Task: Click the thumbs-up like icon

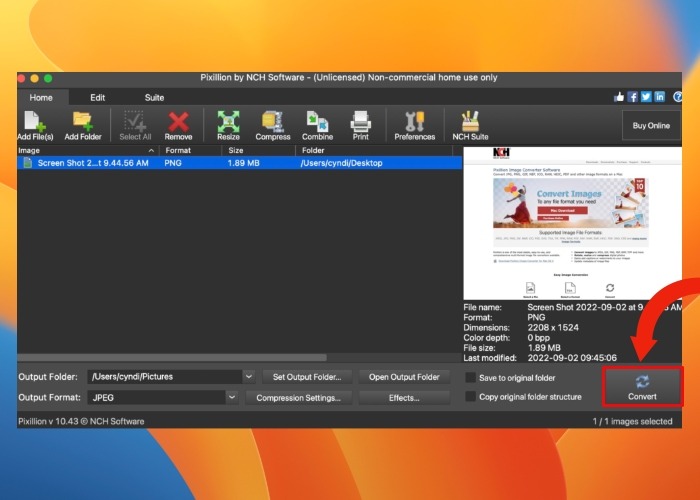Action: 620,97
